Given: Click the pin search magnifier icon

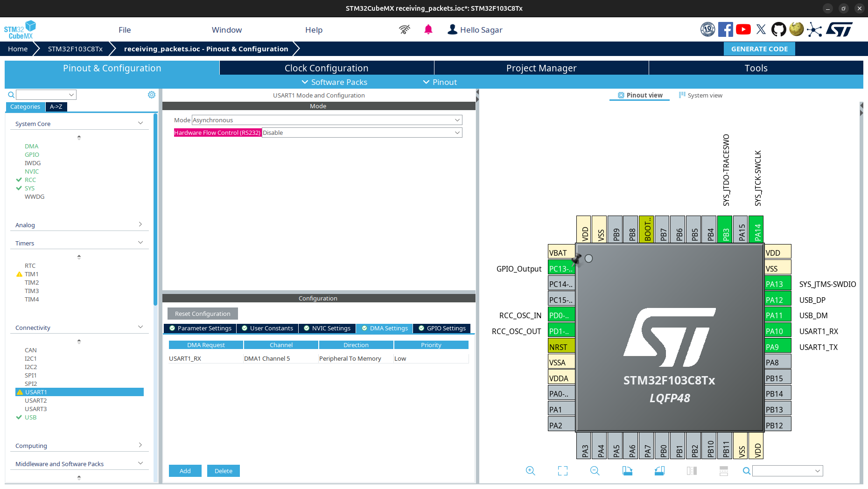Looking at the screenshot, I should point(747,471).
